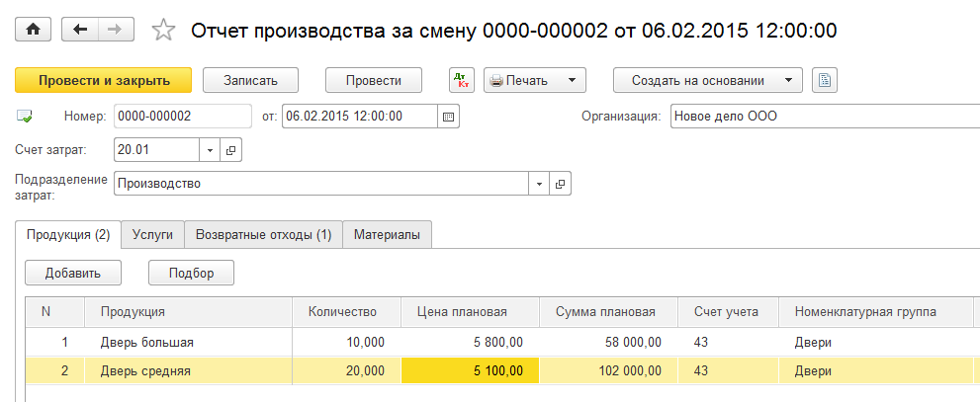The width and height of the screenshot is (980, 402).
Task: Add document to favorites with star
Action: click(163, 31)
